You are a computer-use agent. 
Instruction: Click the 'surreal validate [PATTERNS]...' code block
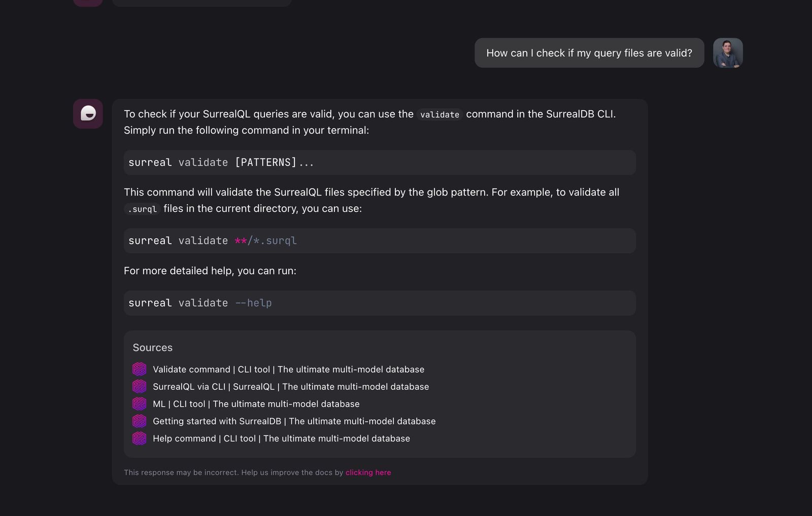click(x=379, y=163)
